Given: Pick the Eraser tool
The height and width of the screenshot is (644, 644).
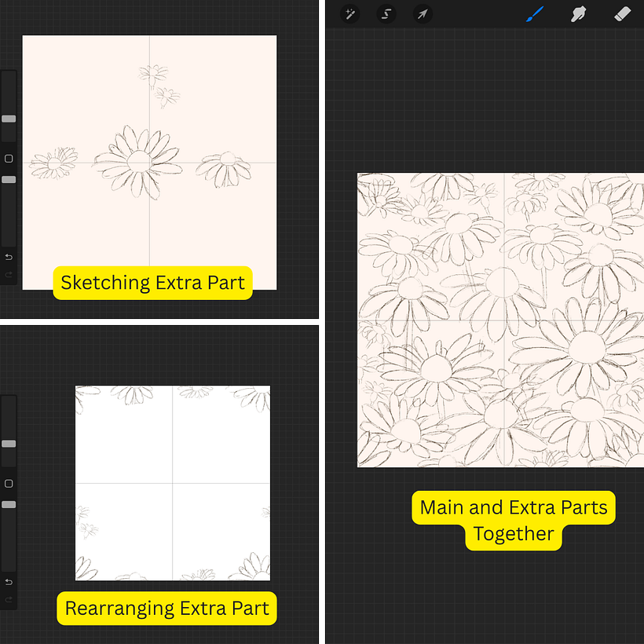Looking at the screenshot, I should [x=622, y=14].
